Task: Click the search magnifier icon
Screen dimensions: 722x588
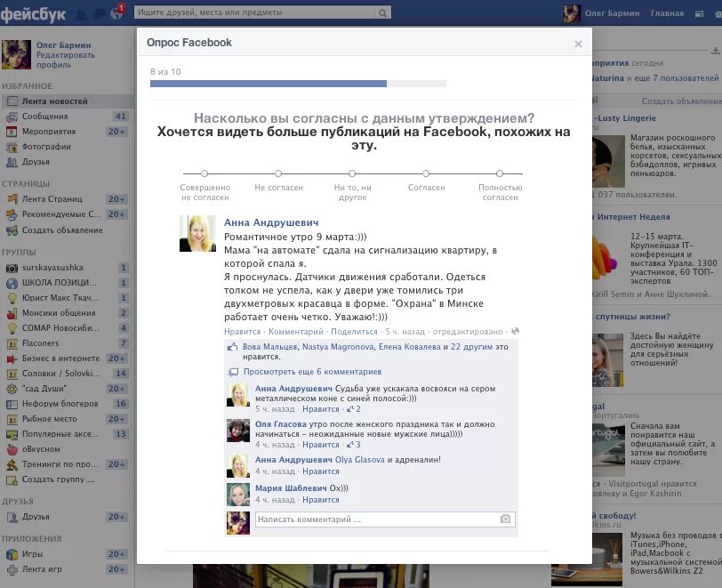Action: tap(382, 13)
